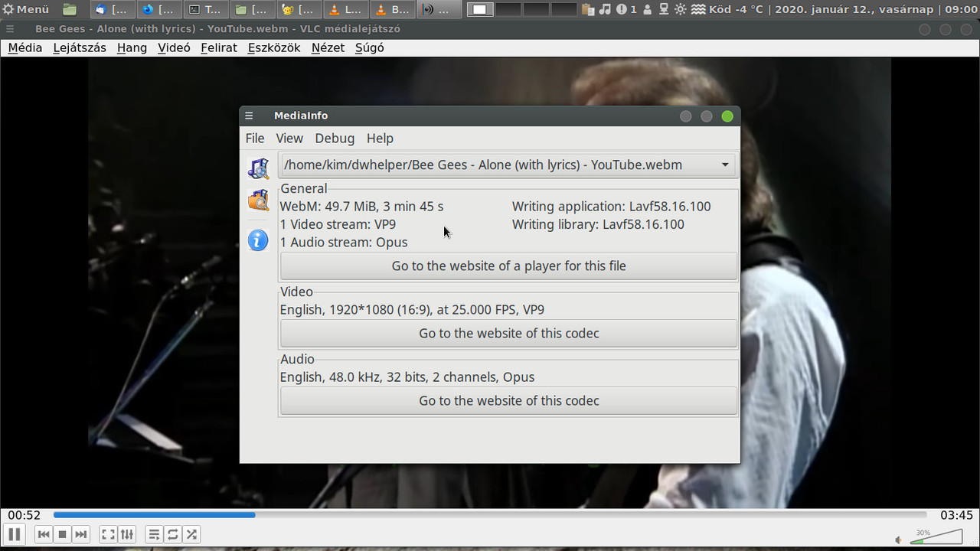The width and height of the screenshot is (980, 551).
Task: Open the Eszközök menu in VLC
Action: [x=274, y=47]
